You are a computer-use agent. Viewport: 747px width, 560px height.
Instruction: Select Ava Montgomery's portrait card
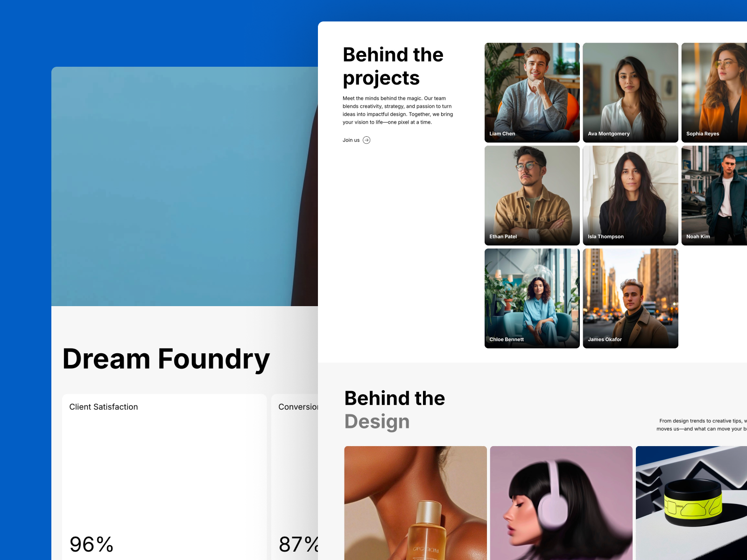point(630,92)
